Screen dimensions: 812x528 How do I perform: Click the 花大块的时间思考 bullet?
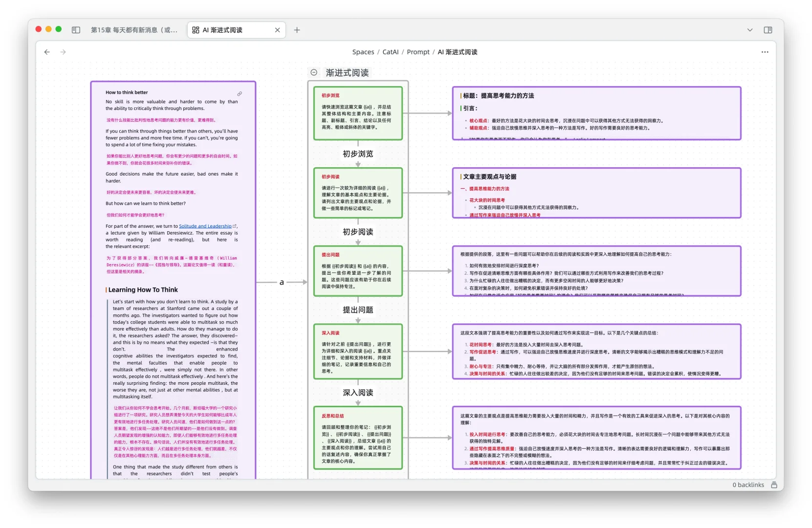coord(487,200)
